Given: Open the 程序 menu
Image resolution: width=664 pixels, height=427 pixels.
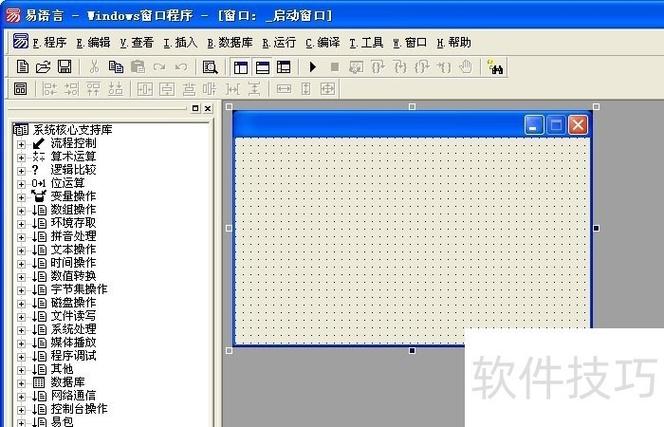Looking at the screenshot, I should coord(50,42).
